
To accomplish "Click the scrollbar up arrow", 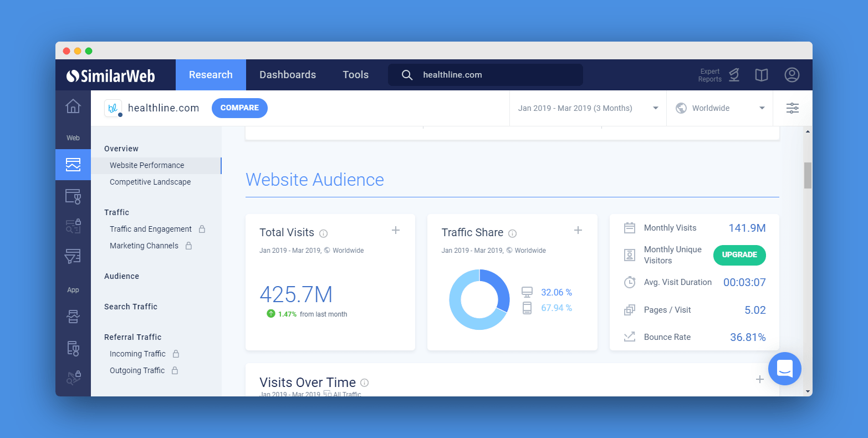I will click(x=808, y=131).
